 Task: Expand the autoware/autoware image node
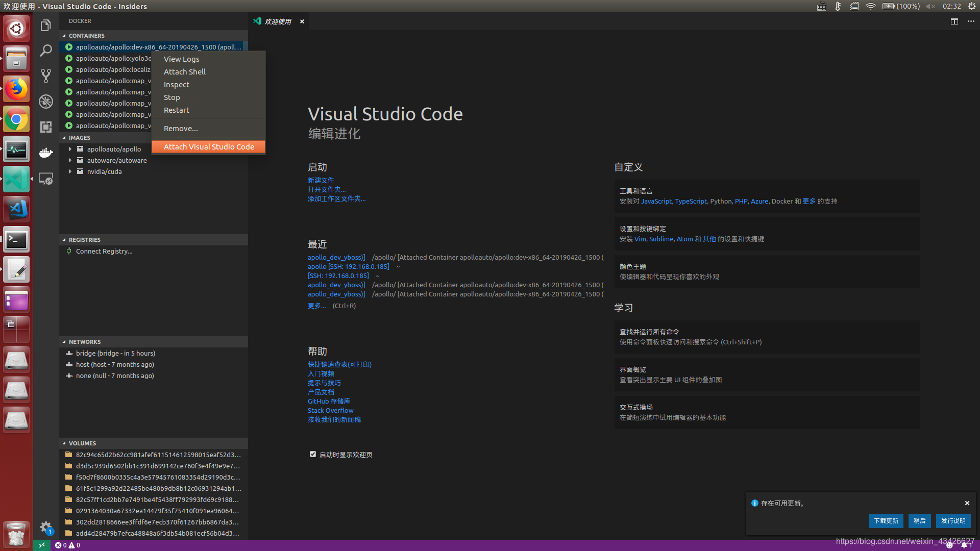pos(70,160)
